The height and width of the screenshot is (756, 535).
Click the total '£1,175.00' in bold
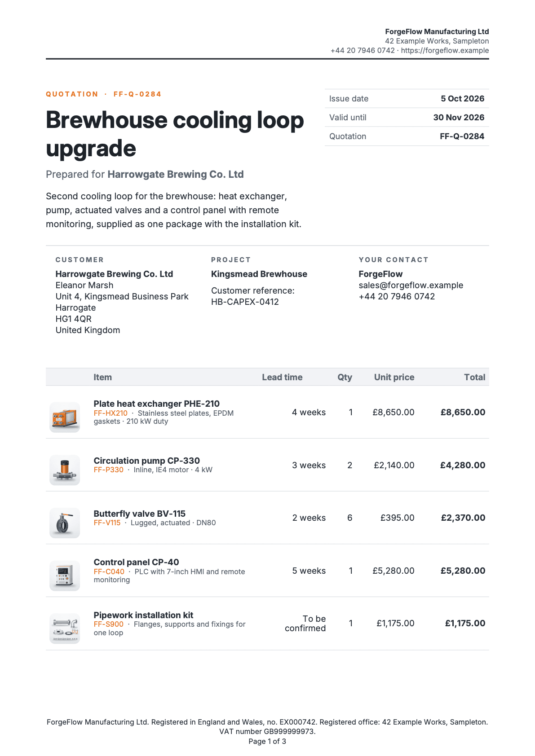(x=465, y=623)
